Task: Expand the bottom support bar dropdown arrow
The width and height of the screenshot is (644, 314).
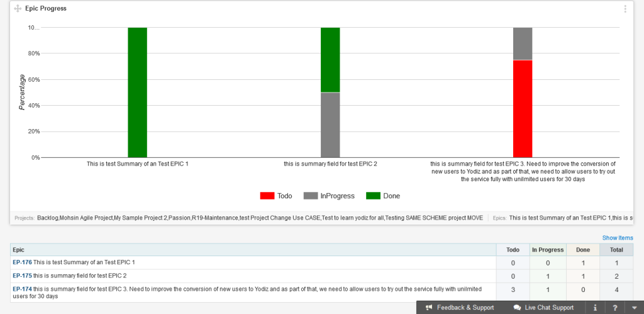Action: coord(634,308)
